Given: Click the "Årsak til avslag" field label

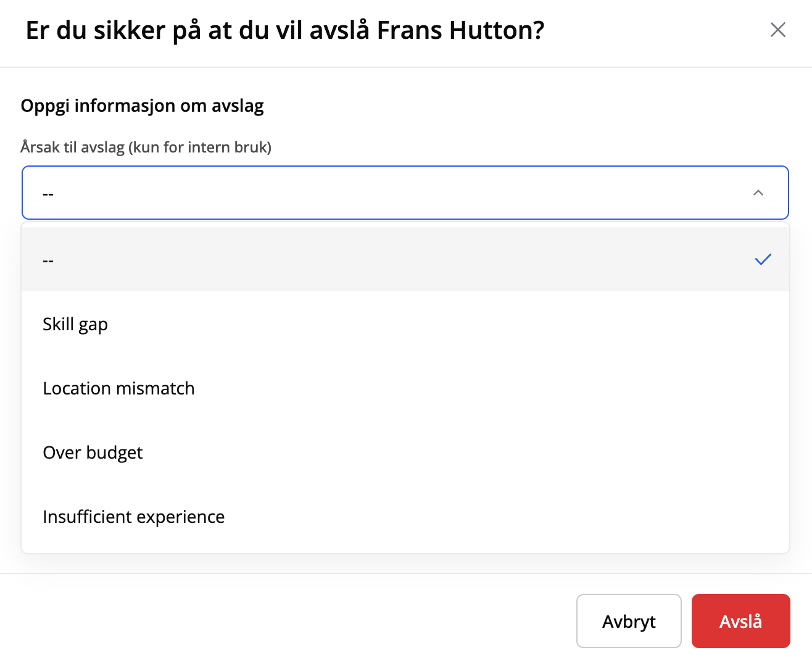Looking at the screenshot, I should click(x=72, y=148).
